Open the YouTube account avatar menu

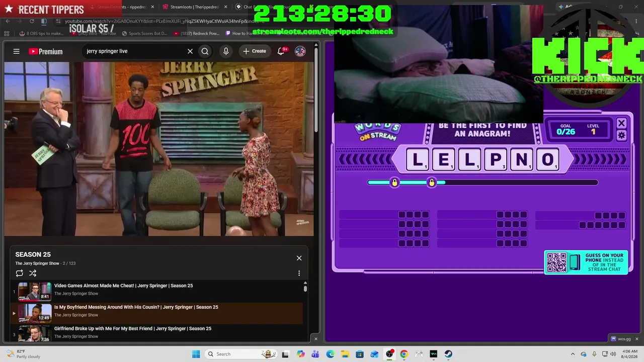(x=300, y=51)
